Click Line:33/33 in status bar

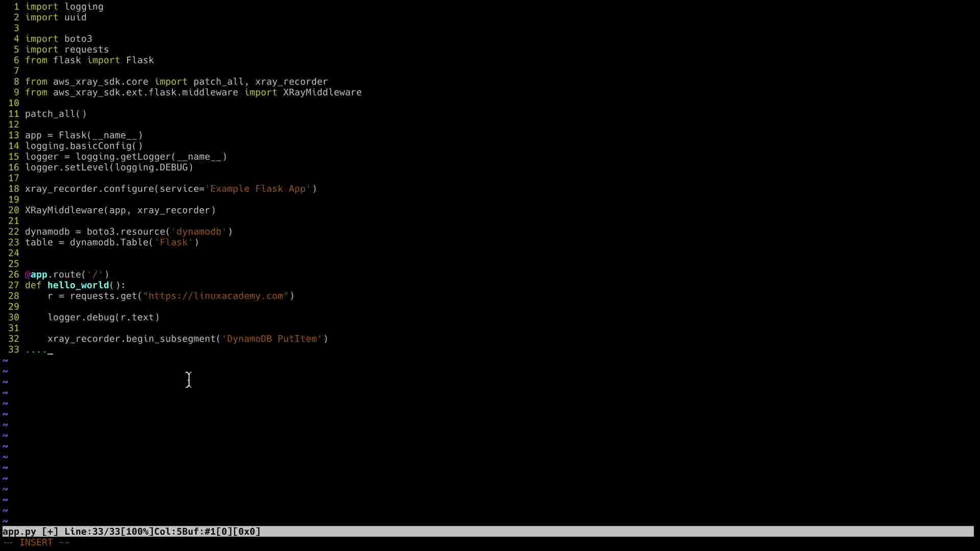(92, 532)
